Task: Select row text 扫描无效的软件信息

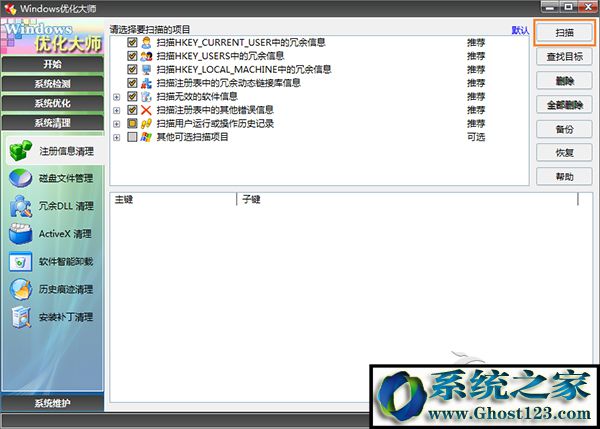Action: (197, 96)
